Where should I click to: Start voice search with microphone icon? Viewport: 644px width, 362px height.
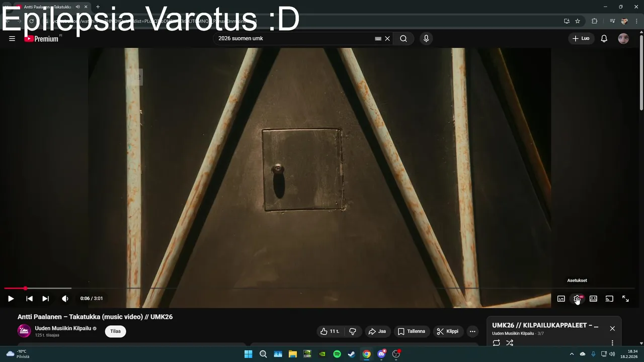426,39
